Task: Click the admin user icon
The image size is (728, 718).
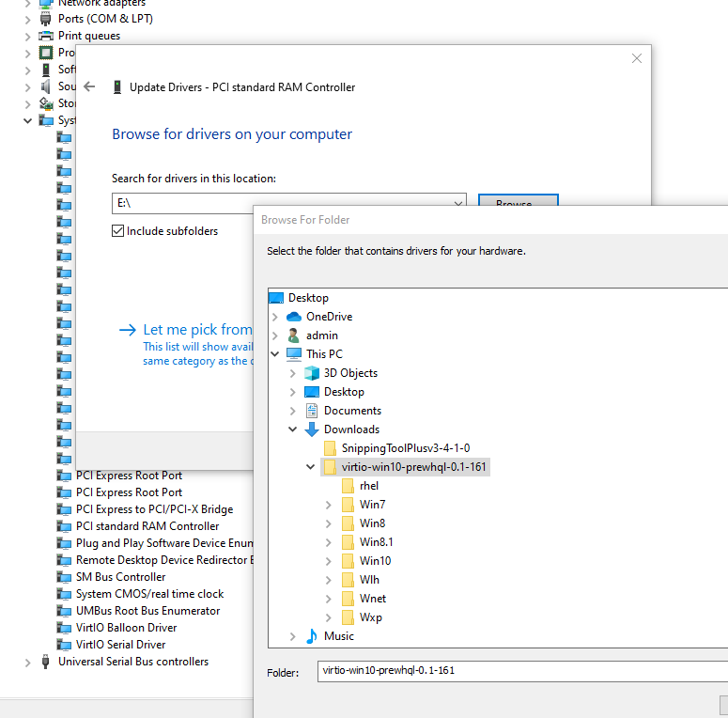Action: (x=293, y=336)
